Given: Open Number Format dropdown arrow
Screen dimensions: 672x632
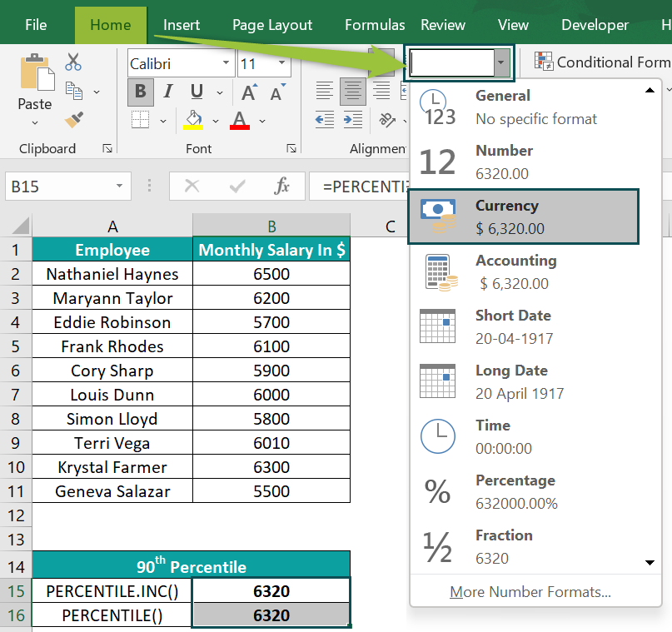Looking at the screenshot, I should point(501,62).
